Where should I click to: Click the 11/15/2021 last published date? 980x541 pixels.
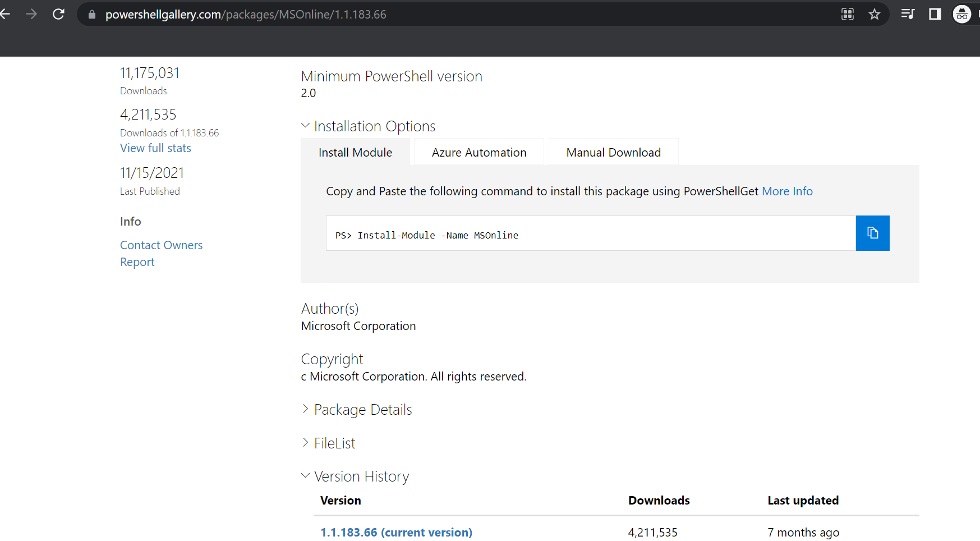pyautogui.click(x=152, y=173)
